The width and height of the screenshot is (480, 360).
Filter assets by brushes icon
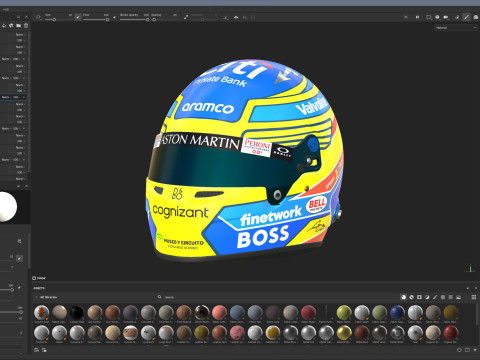[435, 297]
